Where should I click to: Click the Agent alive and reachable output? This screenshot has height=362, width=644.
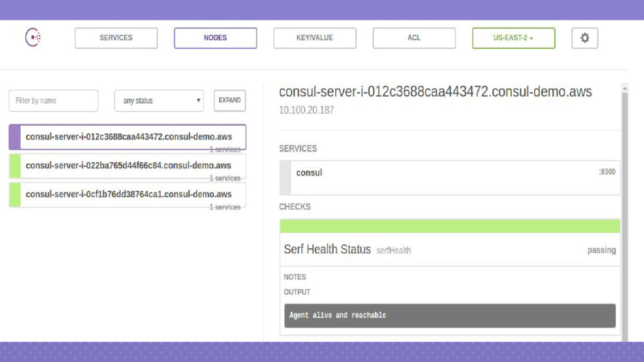pyautogui.click(x=450, y=315)
